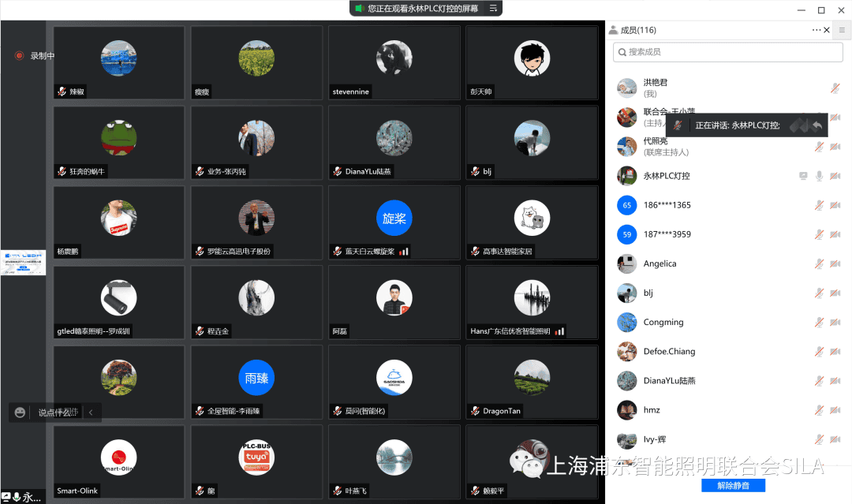
Task: Collapse the chat bar with the chevron arrow
Action: [91, 413]
